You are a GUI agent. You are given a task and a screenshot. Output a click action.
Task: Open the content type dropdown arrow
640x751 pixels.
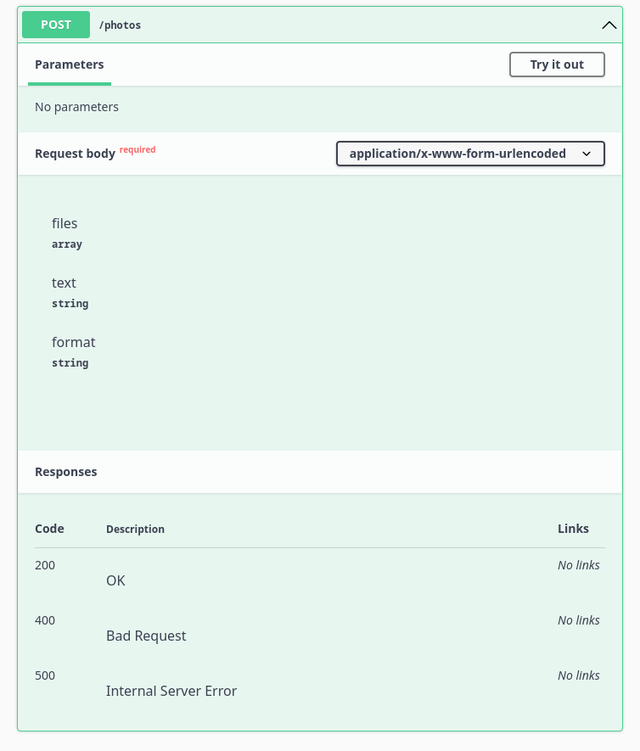tap(586, 154)
